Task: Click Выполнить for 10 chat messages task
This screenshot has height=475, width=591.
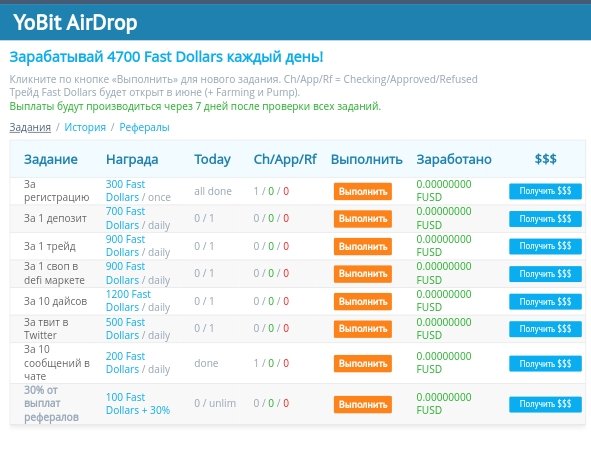Action: 363,363
